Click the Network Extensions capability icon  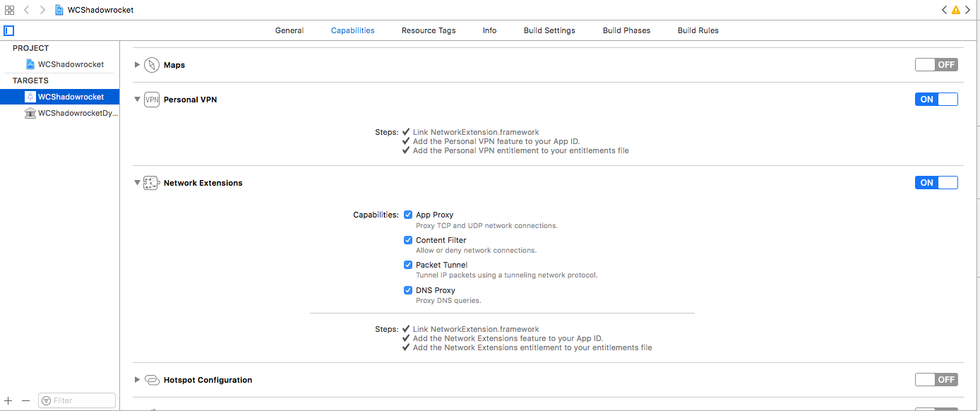pyautogui.click(x=151, y=183)
